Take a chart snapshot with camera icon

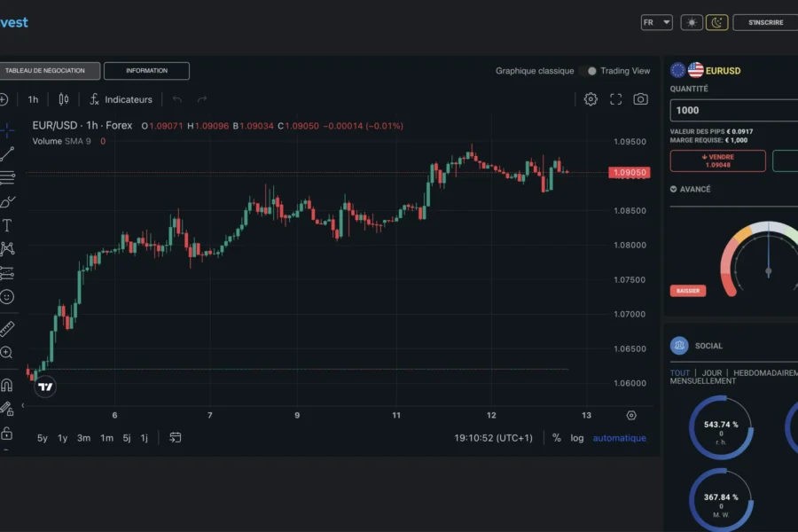pyautogui.click(x=640, y=99)
